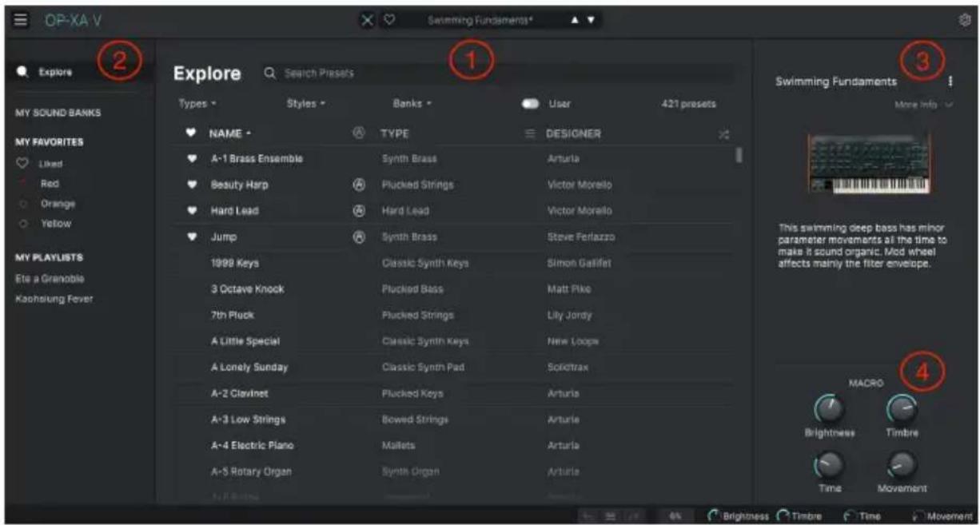
Task: Unlike the A-1 Brass Ensemble preset heart
Action: coord(191,159)
